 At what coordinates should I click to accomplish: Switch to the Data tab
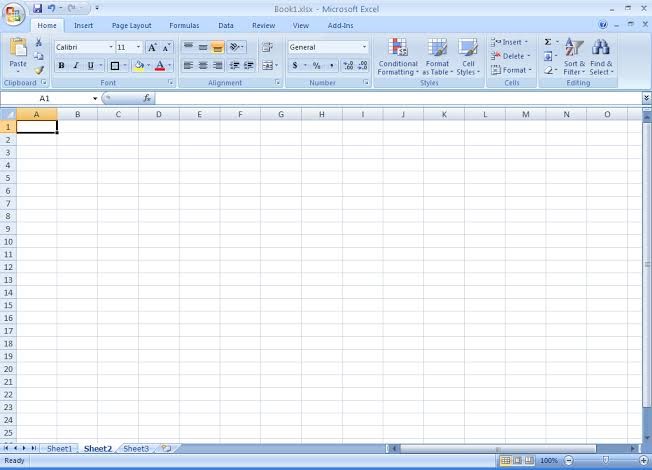(x=226, y=25)
